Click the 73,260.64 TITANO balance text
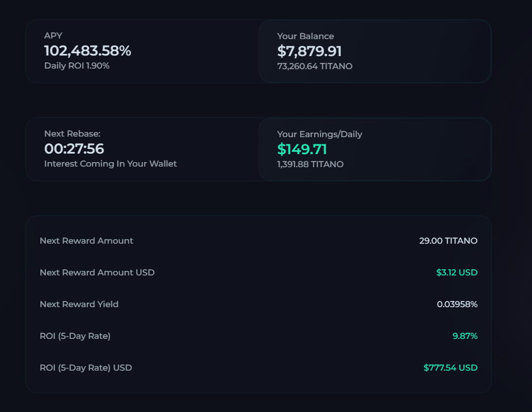Viewport: 532px width, 412px height. (315, 66)
